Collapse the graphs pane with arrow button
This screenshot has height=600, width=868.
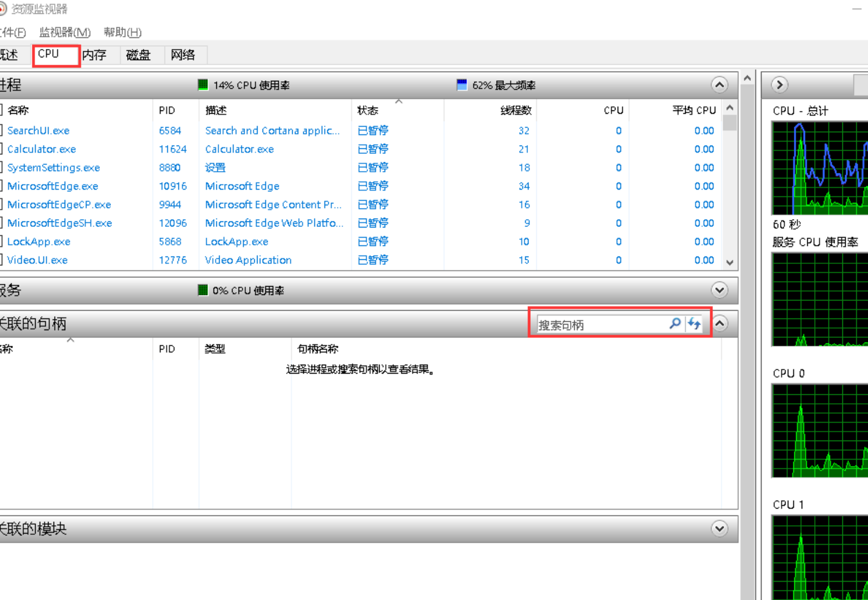point(779,85)
